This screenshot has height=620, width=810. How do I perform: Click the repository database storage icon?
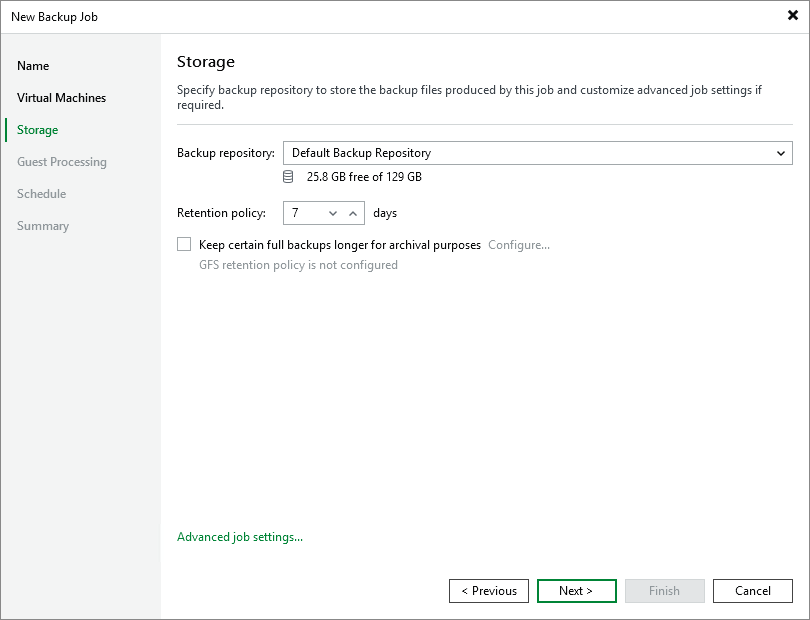(x=288, y=177)
